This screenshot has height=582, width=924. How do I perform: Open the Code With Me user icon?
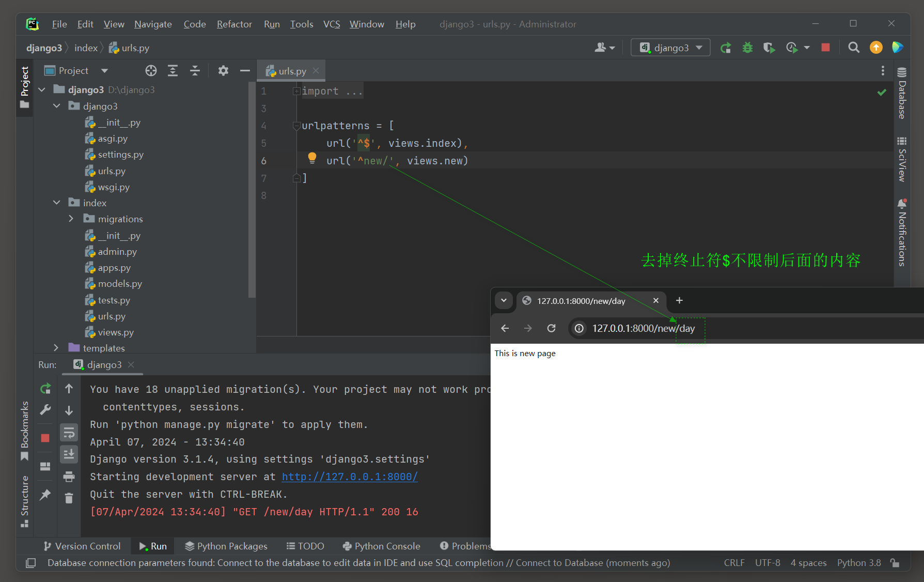605,48
